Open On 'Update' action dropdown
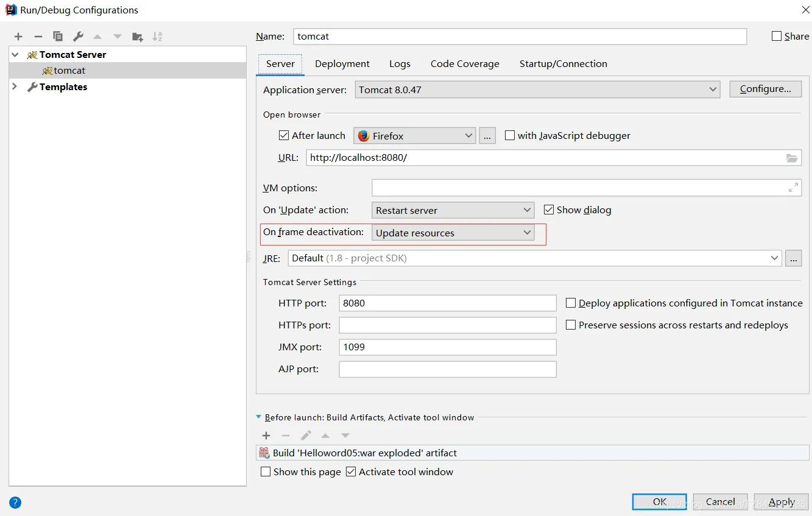The image size is (812, 516). pos(453,210)
